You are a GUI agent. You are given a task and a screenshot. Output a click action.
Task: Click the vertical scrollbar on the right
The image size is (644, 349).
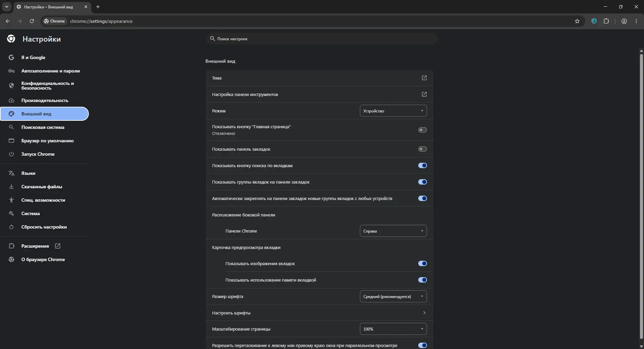(641, 196)
